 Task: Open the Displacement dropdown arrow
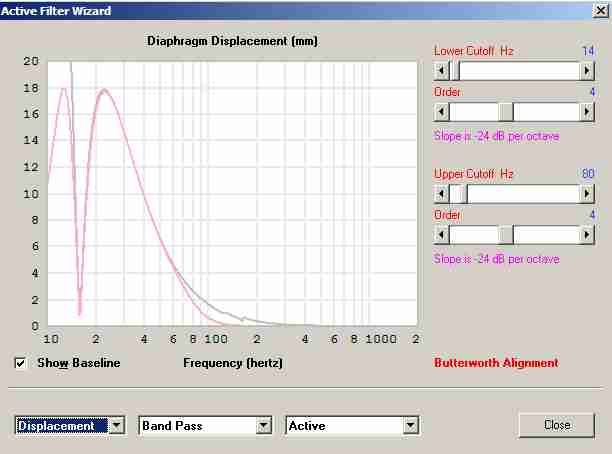coord(116,426)
